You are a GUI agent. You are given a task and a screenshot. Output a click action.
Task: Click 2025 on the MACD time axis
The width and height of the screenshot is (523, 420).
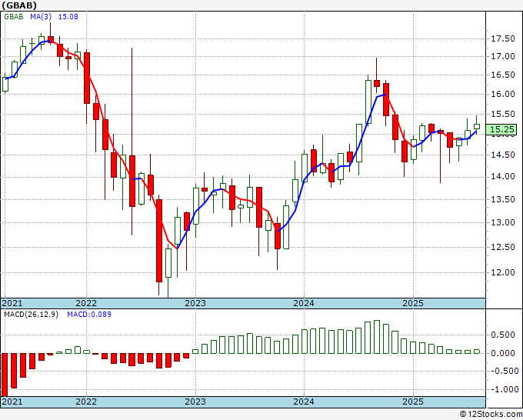[x=413, y=402]
